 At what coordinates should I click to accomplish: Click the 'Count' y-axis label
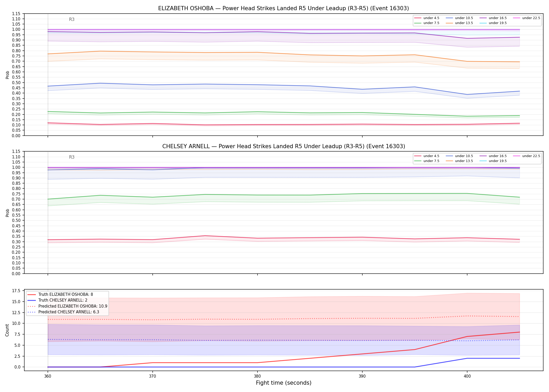pos(7,330)
